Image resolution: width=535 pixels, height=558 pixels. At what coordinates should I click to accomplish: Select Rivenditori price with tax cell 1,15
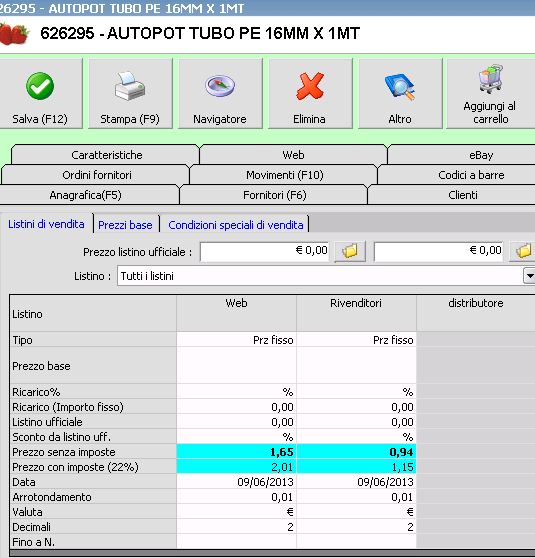(x=356, y=467)
